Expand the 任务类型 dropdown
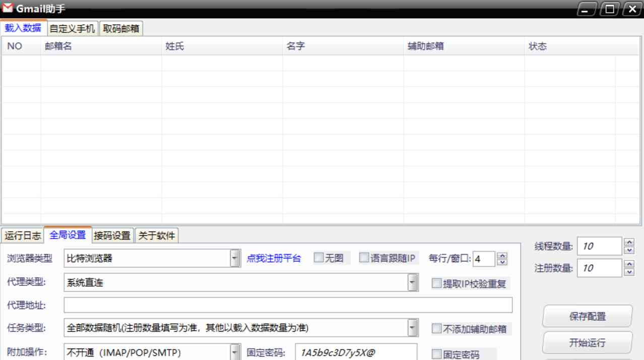 point(413,328)
